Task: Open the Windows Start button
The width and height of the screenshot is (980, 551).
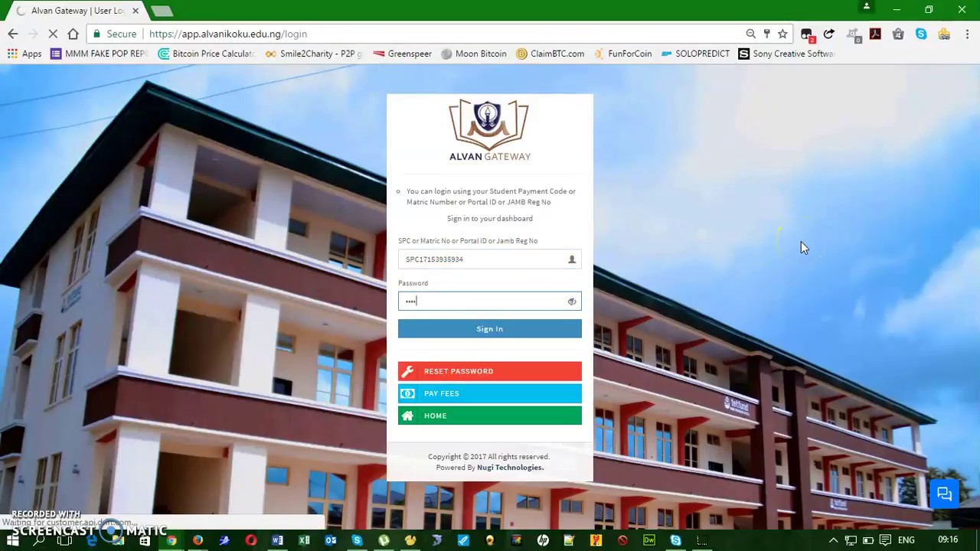Action: (12, 540)
